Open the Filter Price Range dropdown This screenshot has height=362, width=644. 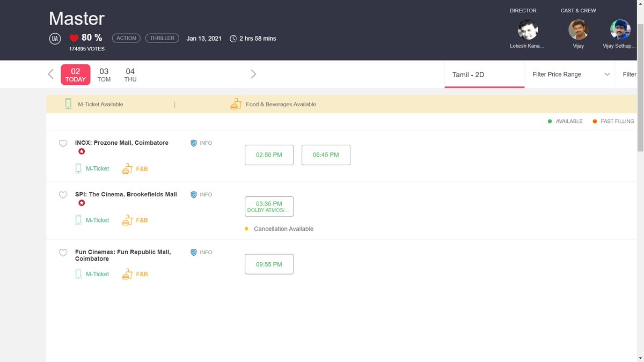tap(570, 75)
